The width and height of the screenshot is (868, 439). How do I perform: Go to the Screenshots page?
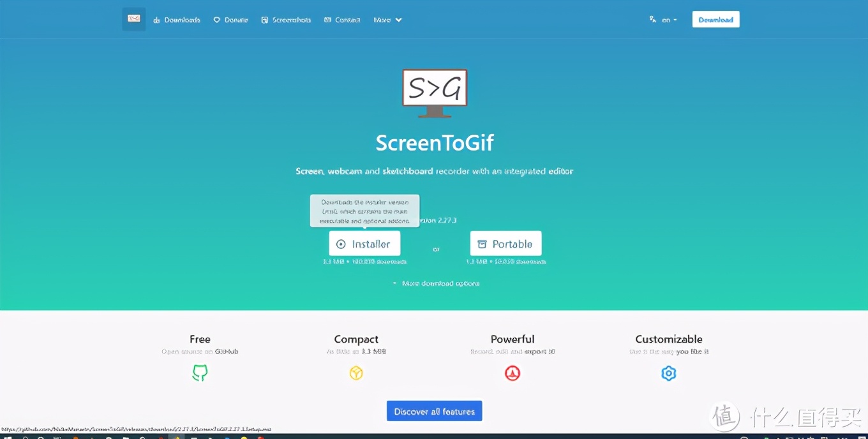point(286,20)
